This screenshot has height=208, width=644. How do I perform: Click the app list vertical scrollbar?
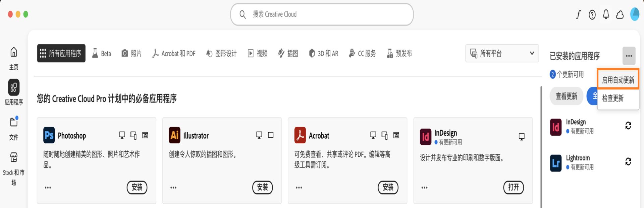[x=541, y=147]
